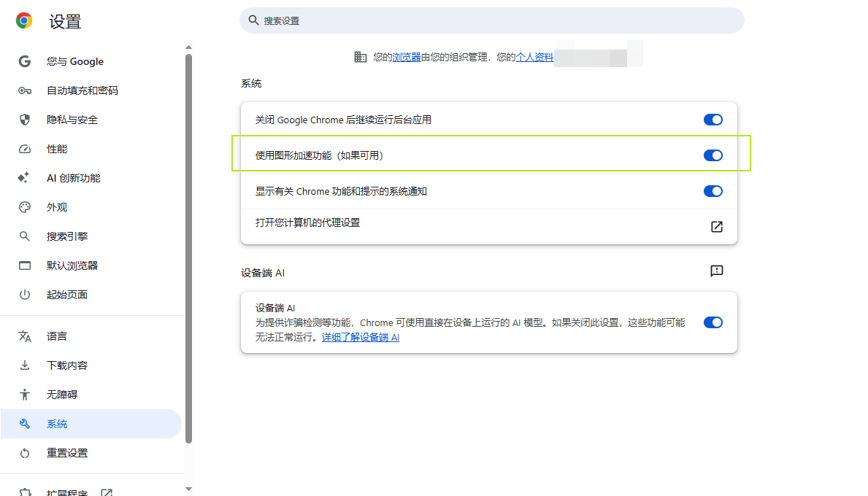Toggle 关闭 Google Chrome 后继续运行后台应用
The image size is (868, 496).
[x=713, y=120]
